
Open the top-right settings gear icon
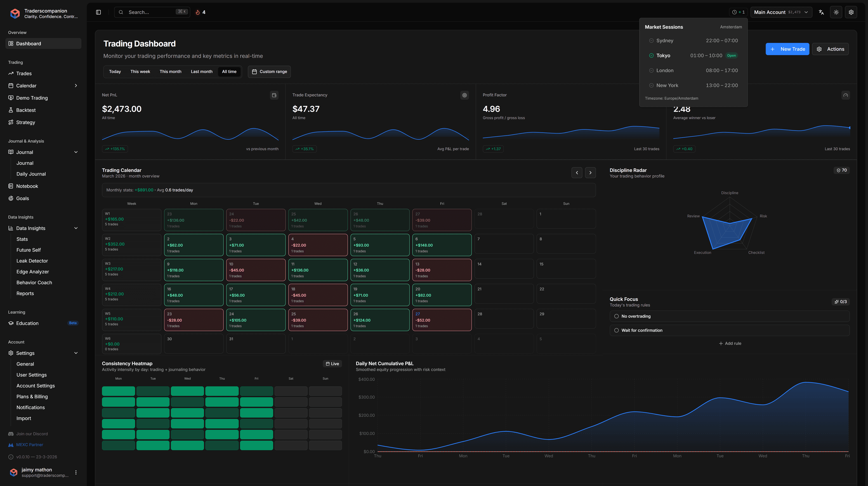click(x=851, y=12)
